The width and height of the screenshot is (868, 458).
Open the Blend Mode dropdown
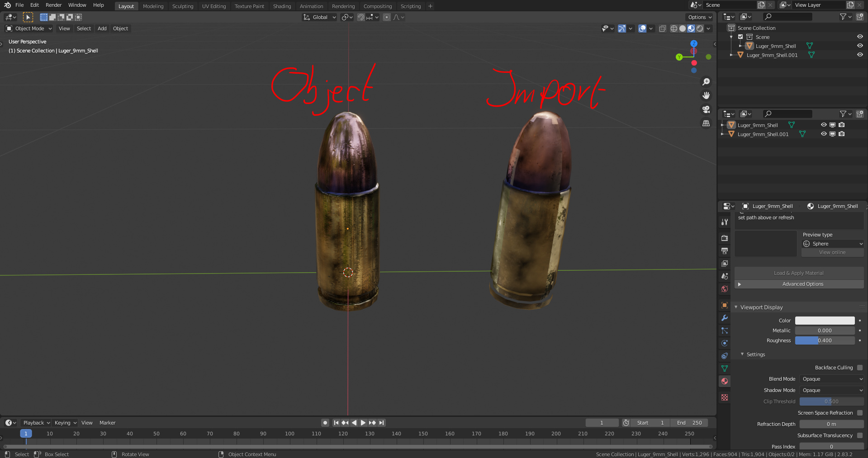click(831, 379)
